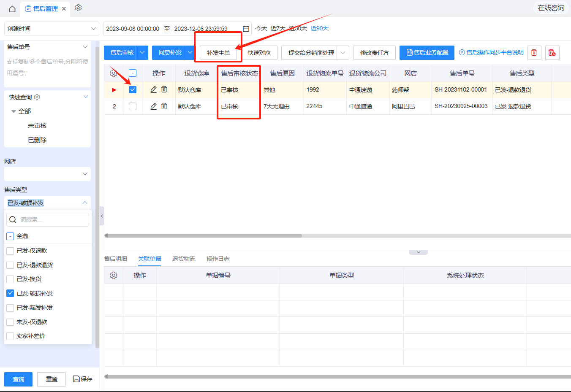Click the 保存 save icon button
Viewport: 571px width, 392px height.
(x=83, y=379)
